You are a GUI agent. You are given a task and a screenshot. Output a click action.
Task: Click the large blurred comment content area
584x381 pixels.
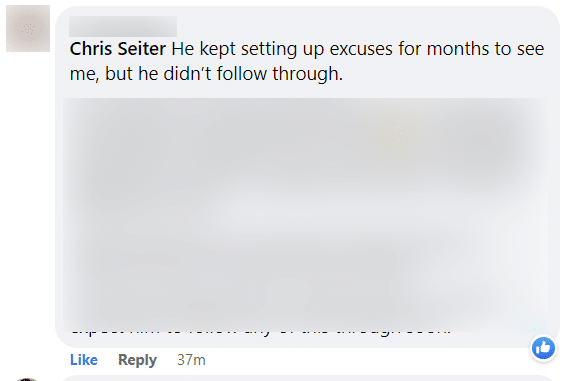[305, 214]
